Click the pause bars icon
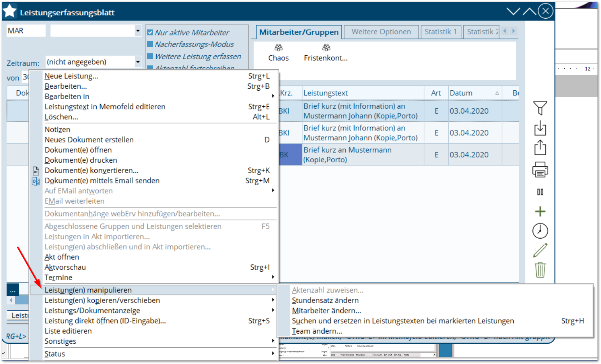 coord(540,192)
